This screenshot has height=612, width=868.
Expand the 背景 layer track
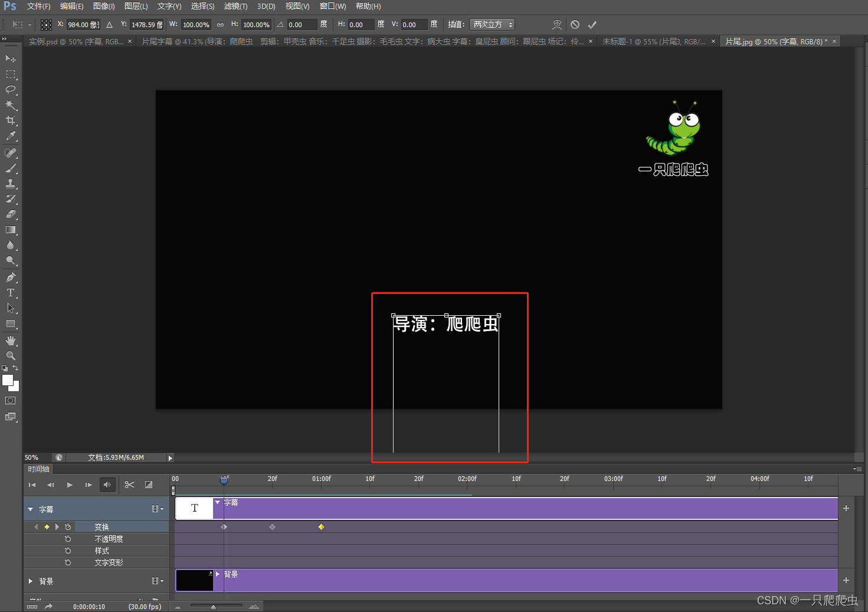coord(31,581)
